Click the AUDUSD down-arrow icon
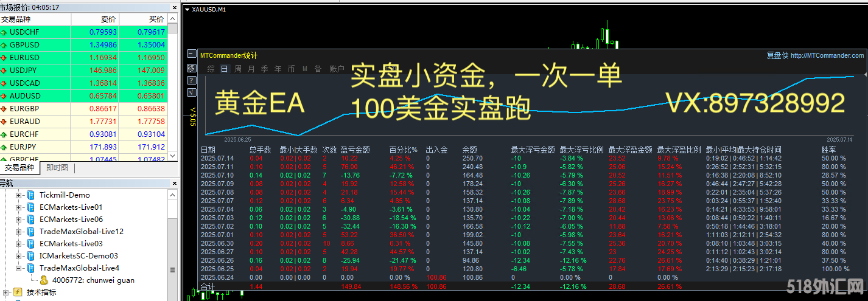This screenshot has width=868, height=301. (x=4, y=96)
